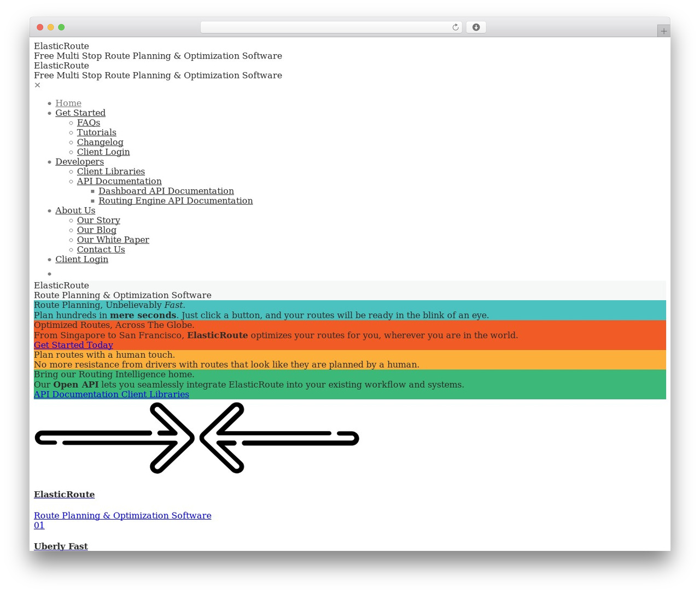Screen dimensions: 700x593
Task: Open the Home menu link
Action: click(68, 103)
